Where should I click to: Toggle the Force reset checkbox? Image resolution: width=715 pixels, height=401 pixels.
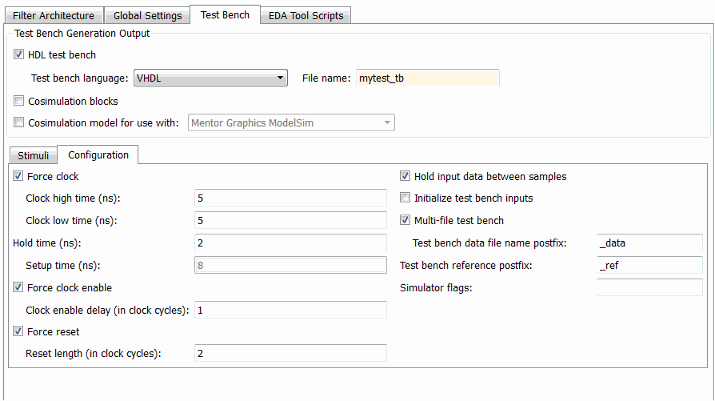tap(18, 331)
